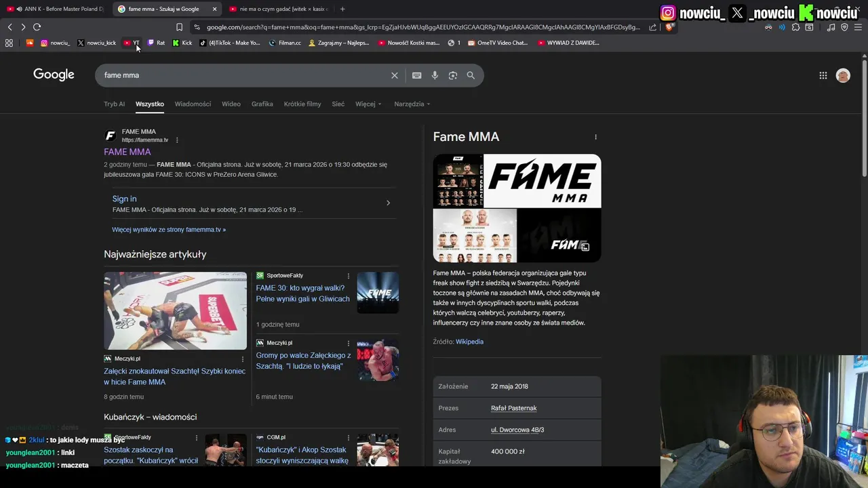The width and height of the screenshot is (868, 488).
Task: Bookmark this page icon
Action: coord(179,27)
